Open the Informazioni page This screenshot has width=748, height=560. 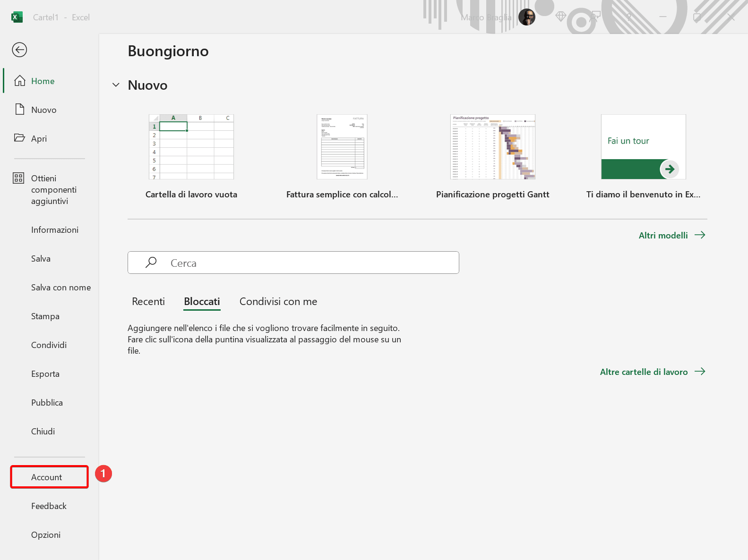55,230
